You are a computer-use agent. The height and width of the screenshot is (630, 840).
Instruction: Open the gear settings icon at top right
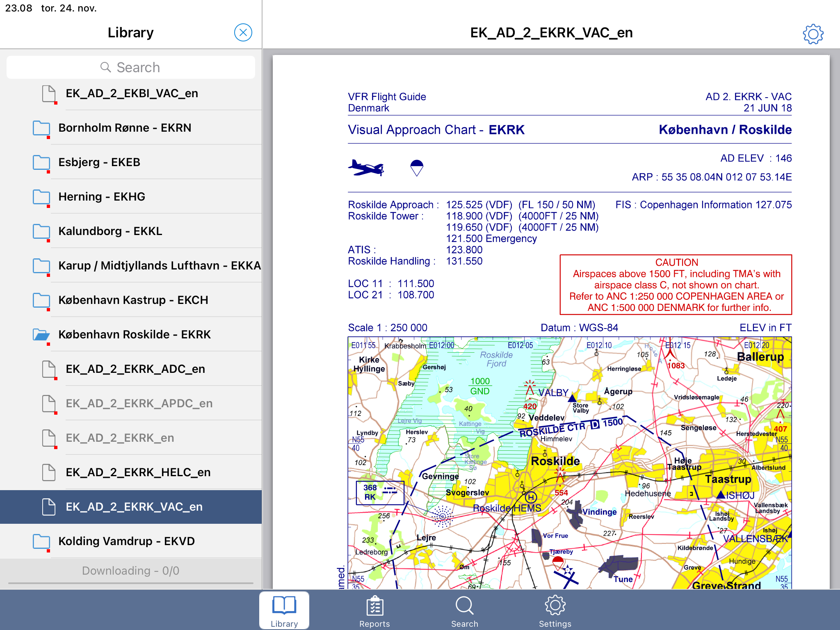point(813,34)
